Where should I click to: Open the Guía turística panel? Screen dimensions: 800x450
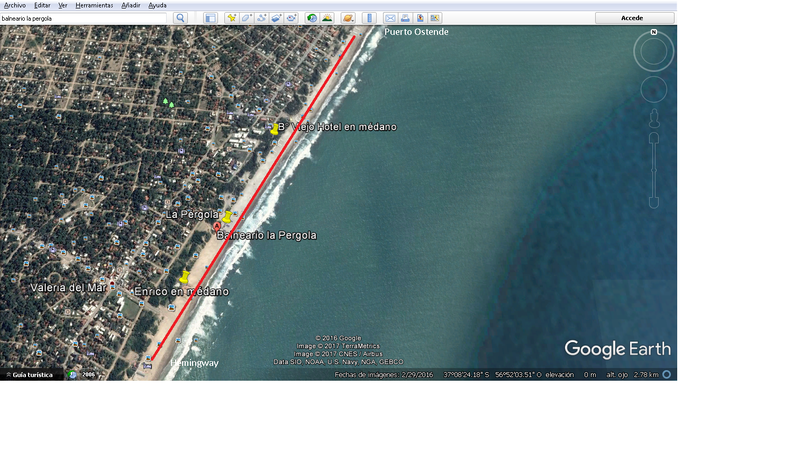32,374
